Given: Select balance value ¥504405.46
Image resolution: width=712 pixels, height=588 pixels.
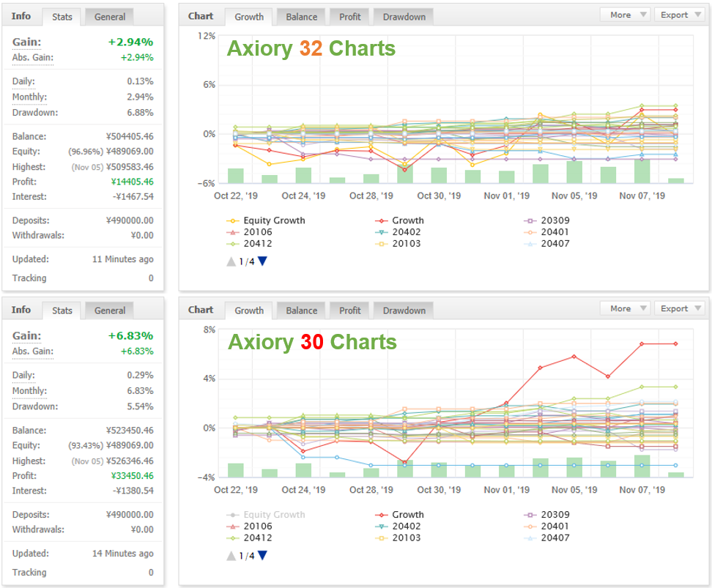Looking at the screenshot, I should coord(130,137).
